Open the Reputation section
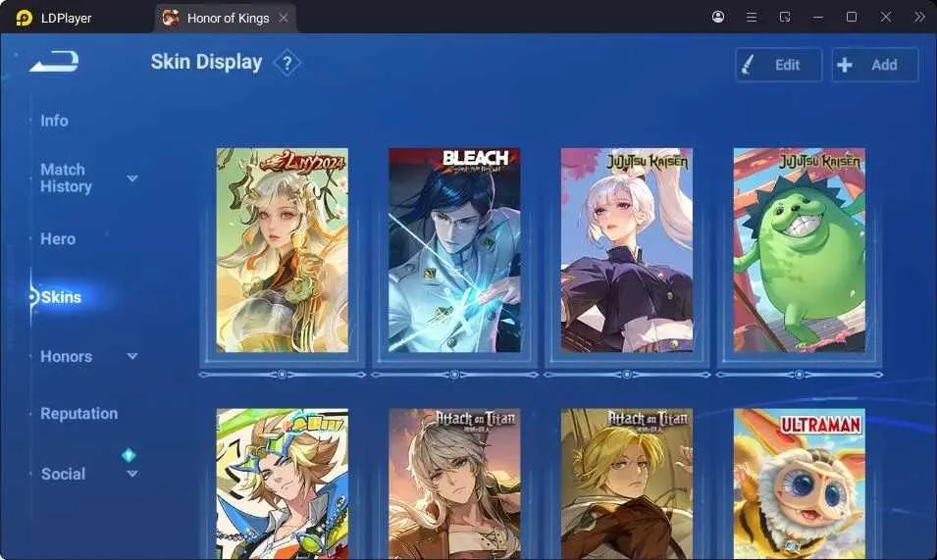Screen dimensions: 937x560 pyautogui.click(x=78, y=414)
